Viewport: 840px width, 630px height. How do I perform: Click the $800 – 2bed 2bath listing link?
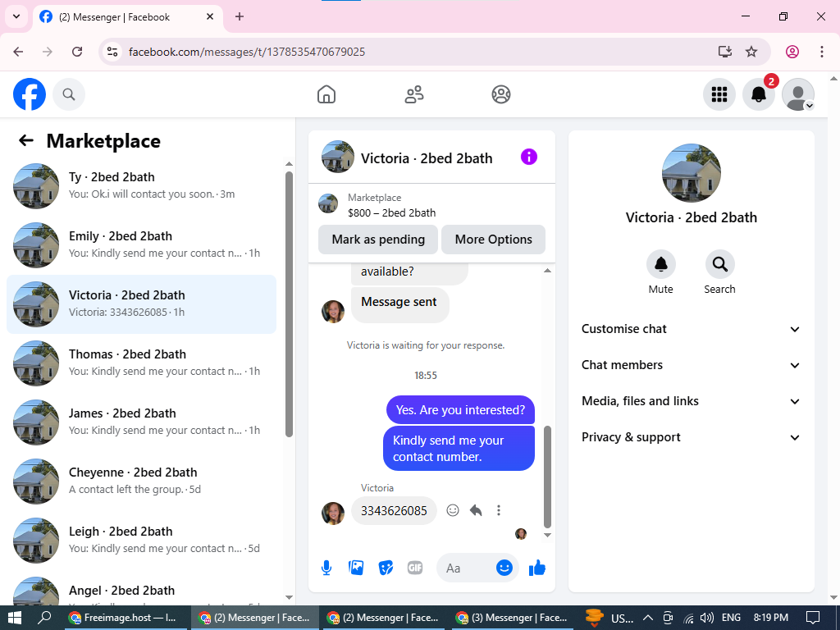click(391, 212)
